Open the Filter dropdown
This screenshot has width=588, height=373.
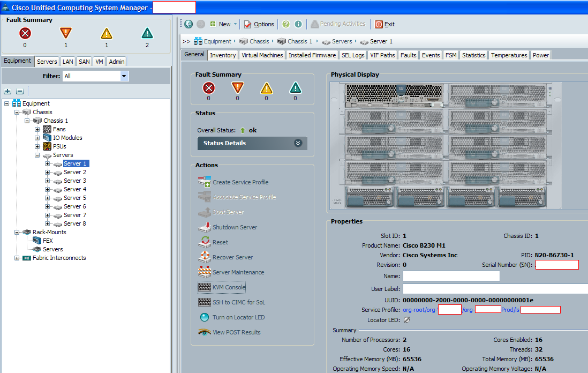pos(124,76)
